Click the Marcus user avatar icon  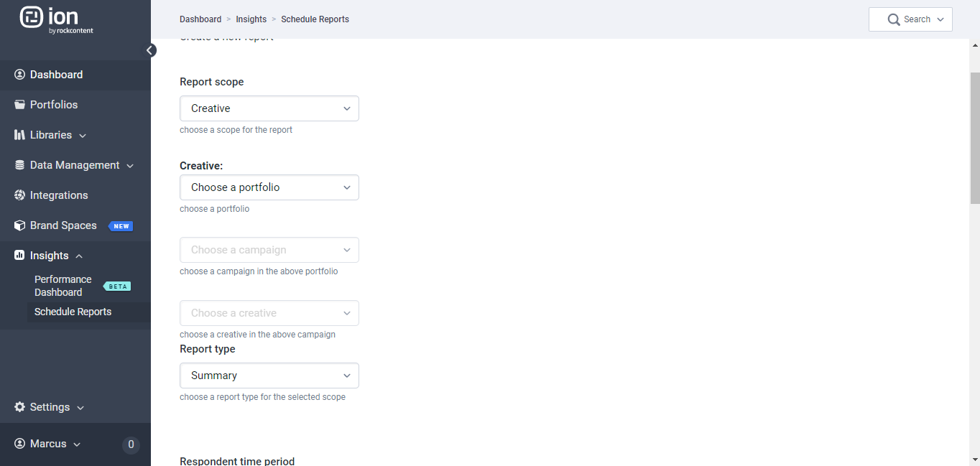[x=19, y=444]
